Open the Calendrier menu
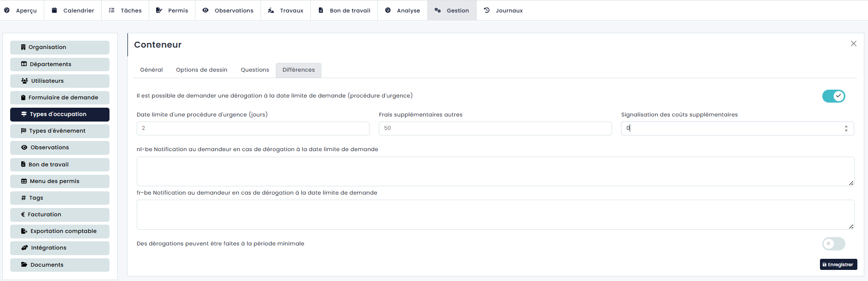Screen dimensions: 868x281 [73, 10]
